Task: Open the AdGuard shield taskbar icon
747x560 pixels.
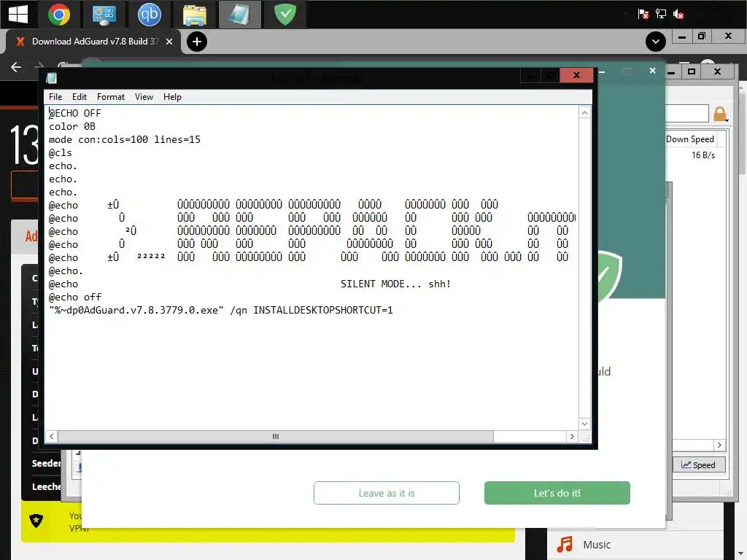Action: click(x=285, y=15)
